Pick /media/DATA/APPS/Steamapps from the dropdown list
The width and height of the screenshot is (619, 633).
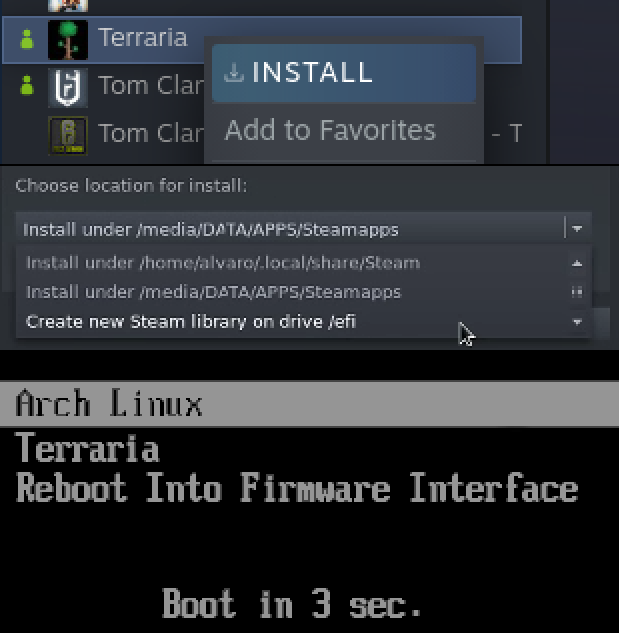pos(213,292)
